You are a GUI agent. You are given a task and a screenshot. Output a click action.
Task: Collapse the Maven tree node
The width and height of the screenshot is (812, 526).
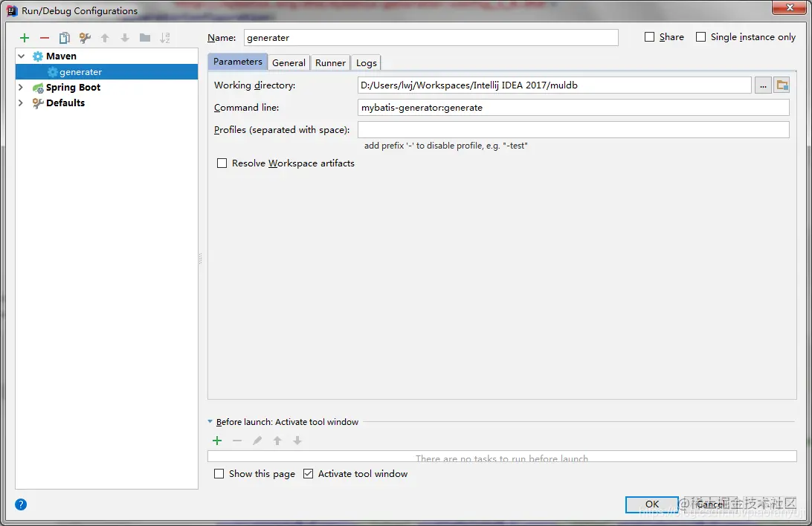tap(22, 56)
